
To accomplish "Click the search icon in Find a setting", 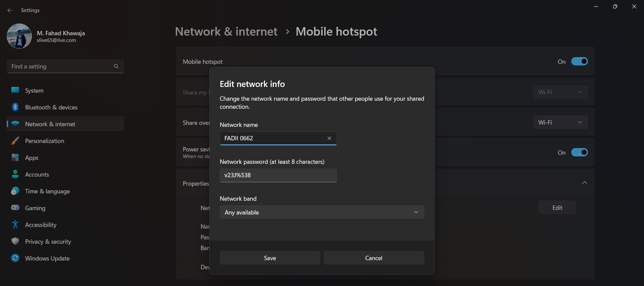I will tap(116, 66).
